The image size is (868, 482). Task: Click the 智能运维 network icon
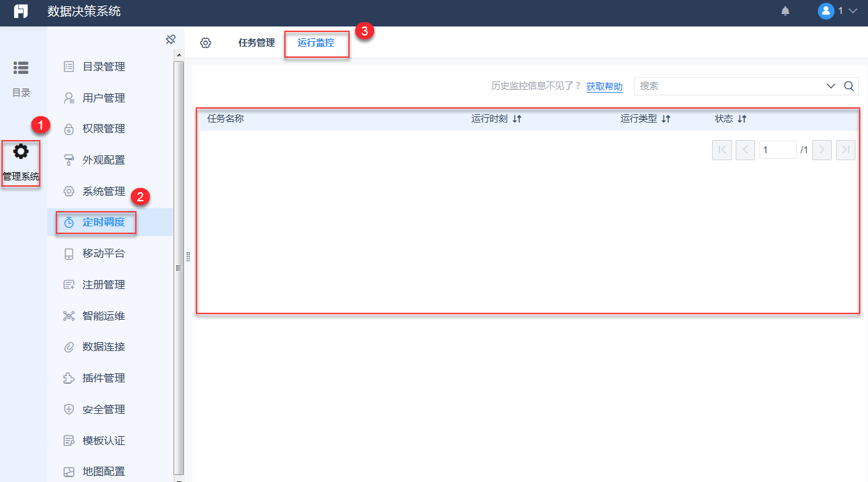pyautogui.click(x=68, y=316)
